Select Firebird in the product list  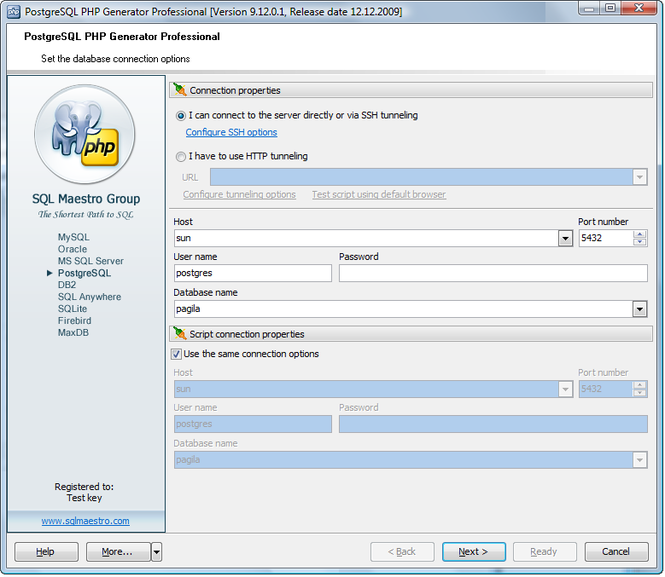75,321
